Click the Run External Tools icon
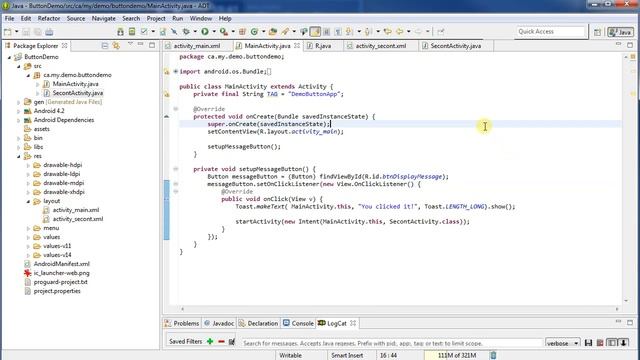640x360 pixels. [224, 32]
